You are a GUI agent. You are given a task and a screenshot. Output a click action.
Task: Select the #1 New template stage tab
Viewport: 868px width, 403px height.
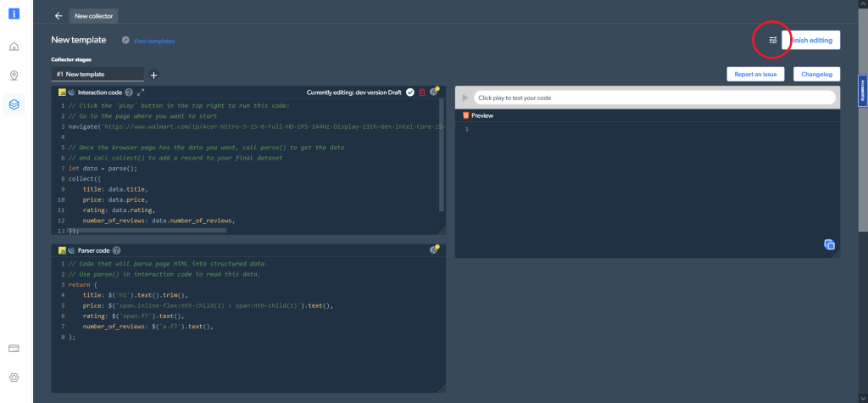click(x=97, y=75)
